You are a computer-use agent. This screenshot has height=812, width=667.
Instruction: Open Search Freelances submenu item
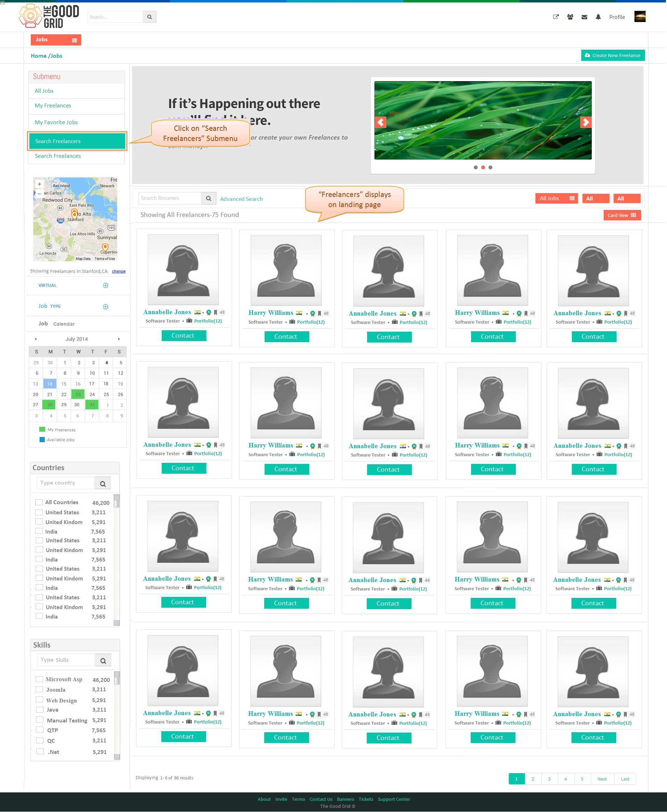[76, 156]
